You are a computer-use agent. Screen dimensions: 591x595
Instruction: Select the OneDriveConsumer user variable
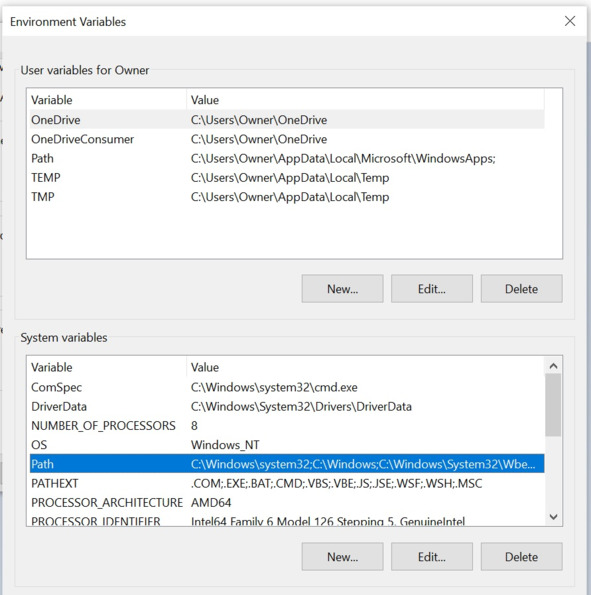tap(287, 139)
